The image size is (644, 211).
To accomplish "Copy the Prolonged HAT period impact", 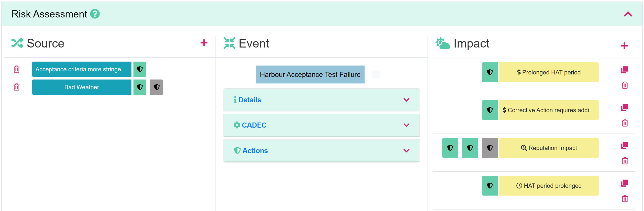I will pos(625,70).
